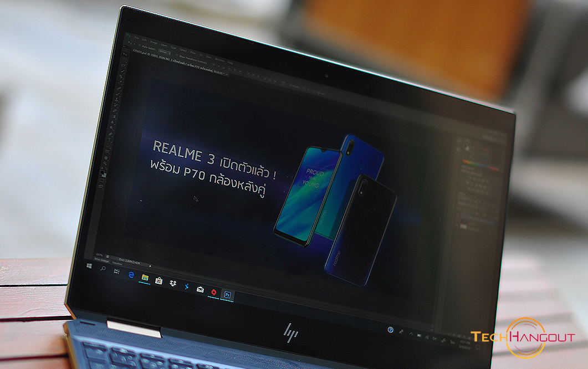Pick a hue from the Color panel spectrum
The width and height of the screenshot is (588, 369).
point(480,165)
